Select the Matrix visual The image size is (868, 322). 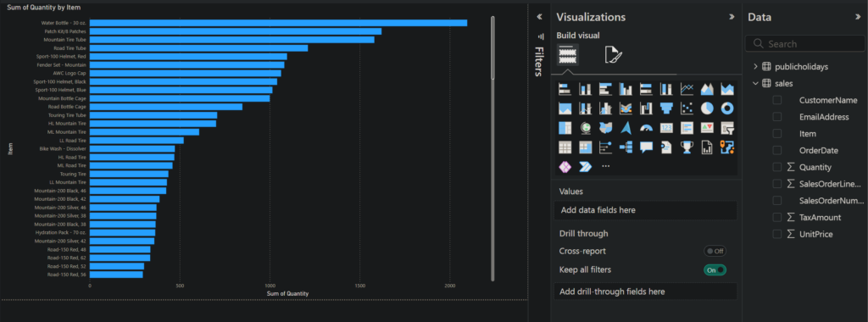pyautogui.click(x=585, y=147)
